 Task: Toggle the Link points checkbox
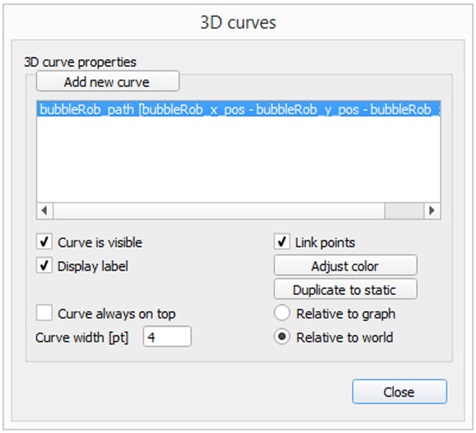pos(282,242)
